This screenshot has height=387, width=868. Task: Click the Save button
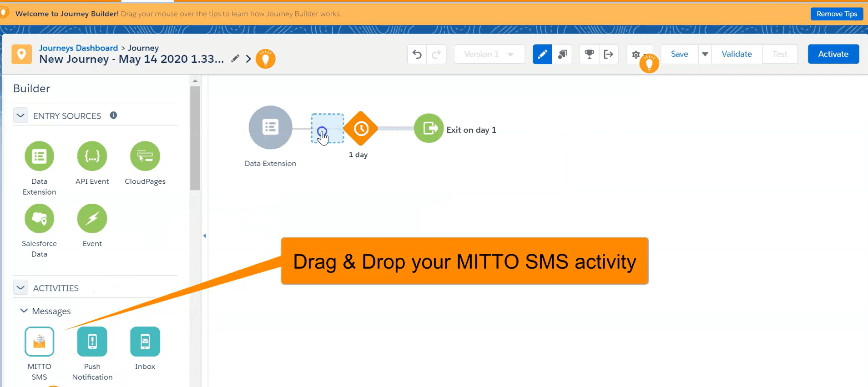coord(680,54)
